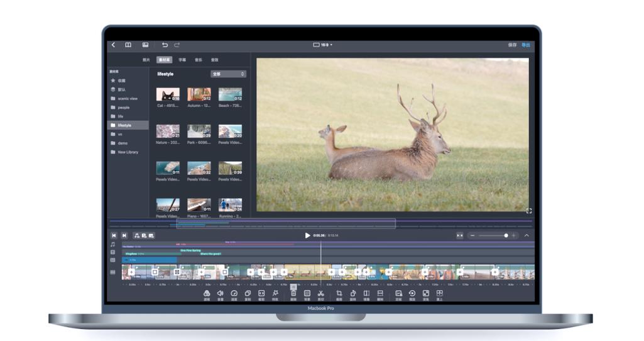Duplicate clip with overlapping-squares icon
The width and height of the screenshot is (644, 341).
(248, 293)
